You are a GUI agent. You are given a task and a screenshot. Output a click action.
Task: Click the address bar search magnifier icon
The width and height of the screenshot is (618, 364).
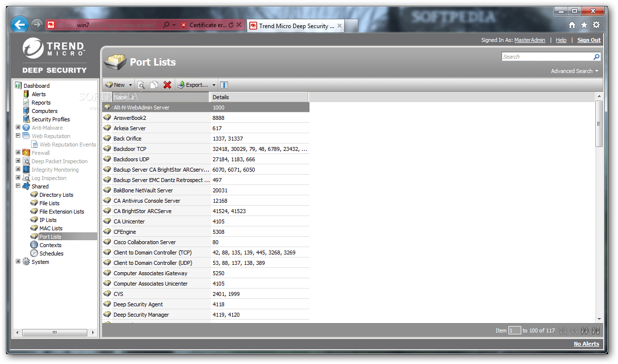click(166, 25)
